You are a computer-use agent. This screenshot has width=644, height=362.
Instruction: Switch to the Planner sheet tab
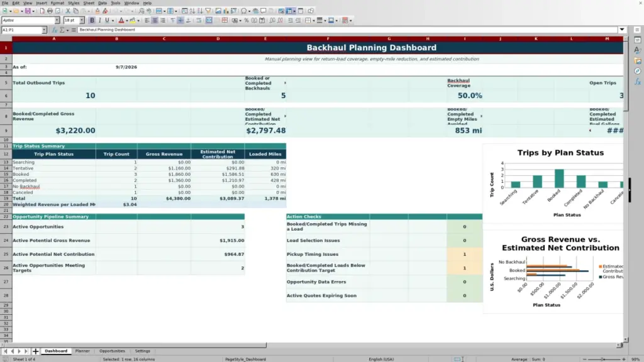coord(82,351)
